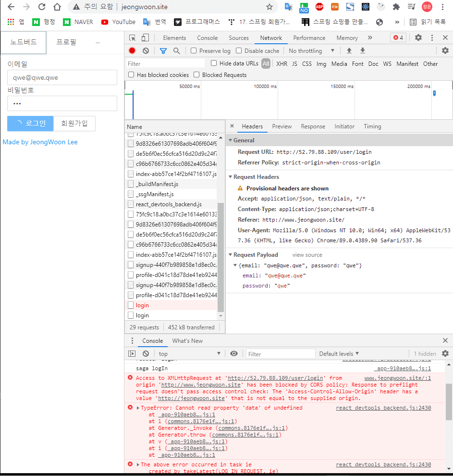Open the Timing tab
The width and height of the screenshot is (453, 476).
tap(372, 126)
